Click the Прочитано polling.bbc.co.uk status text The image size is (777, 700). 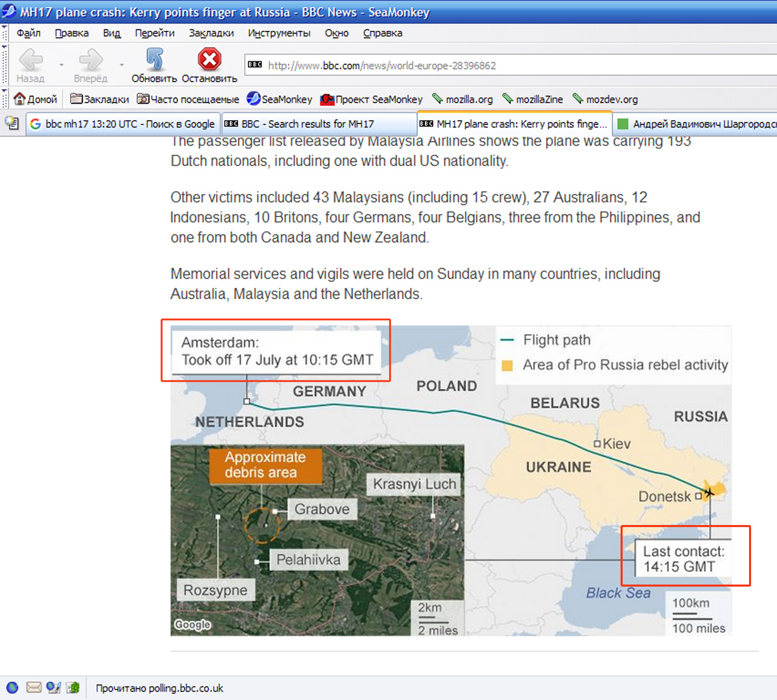(x=159, y=688)
